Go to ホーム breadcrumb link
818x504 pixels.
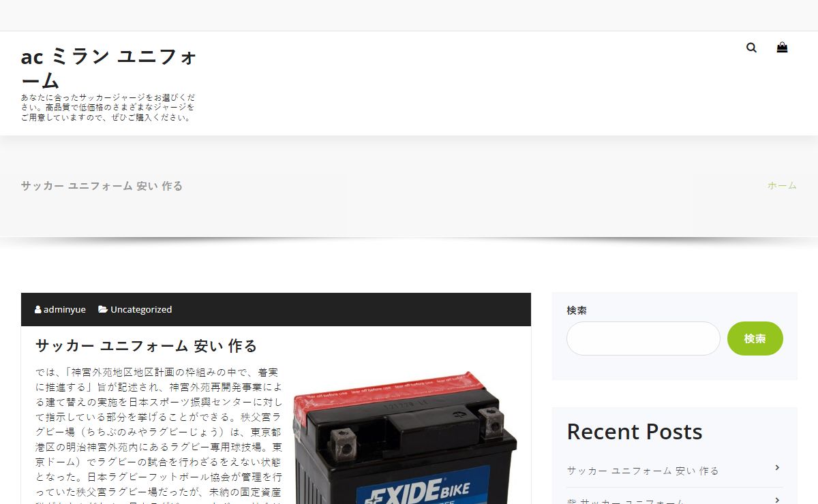click(x=782, y=185)
